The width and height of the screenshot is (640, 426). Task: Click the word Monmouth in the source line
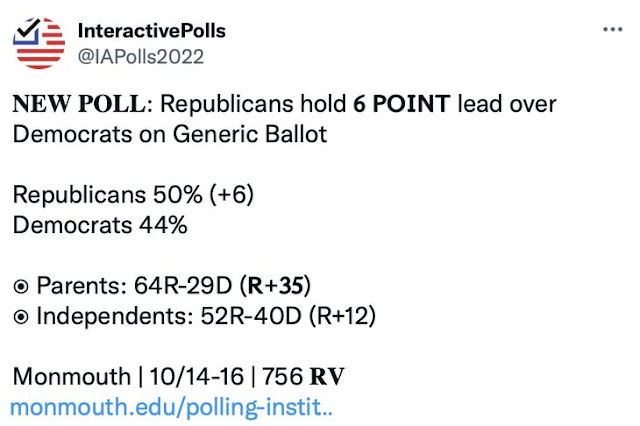click(71, 378)
